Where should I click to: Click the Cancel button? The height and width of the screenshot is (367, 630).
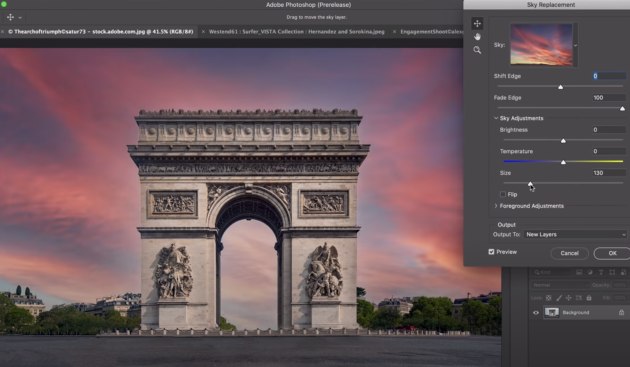[x=569, y=253]
